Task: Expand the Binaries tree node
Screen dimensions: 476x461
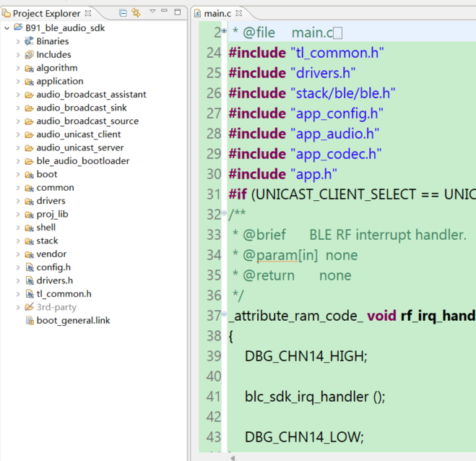Action: pyautogui.click(x=18, y=41)
